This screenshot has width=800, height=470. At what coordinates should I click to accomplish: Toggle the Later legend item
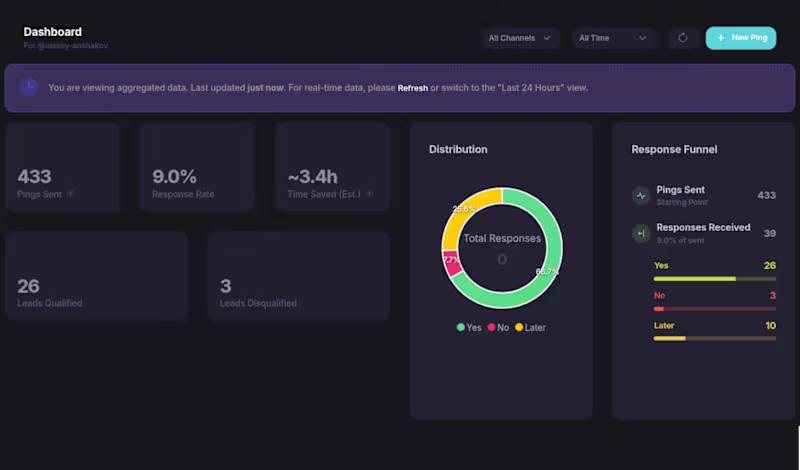(x=530, y=328)
